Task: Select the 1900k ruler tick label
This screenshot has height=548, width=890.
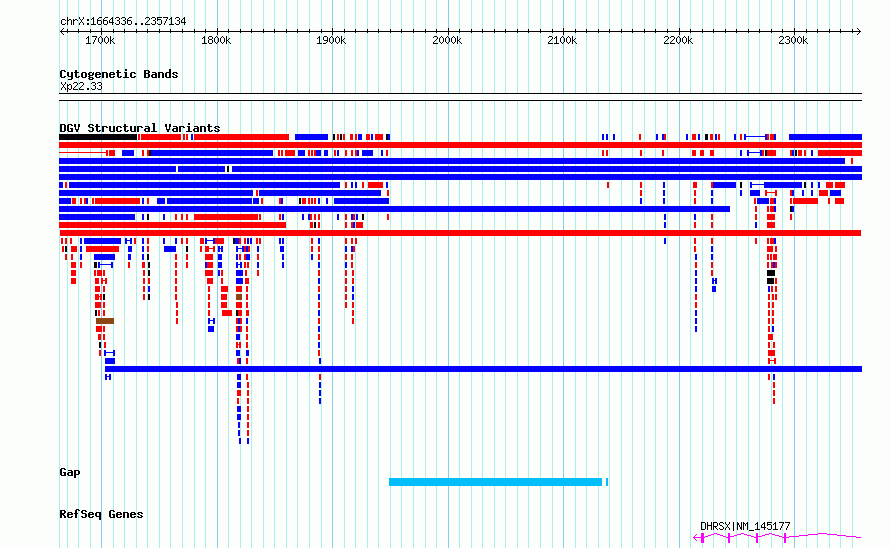Action: (331, 40)
